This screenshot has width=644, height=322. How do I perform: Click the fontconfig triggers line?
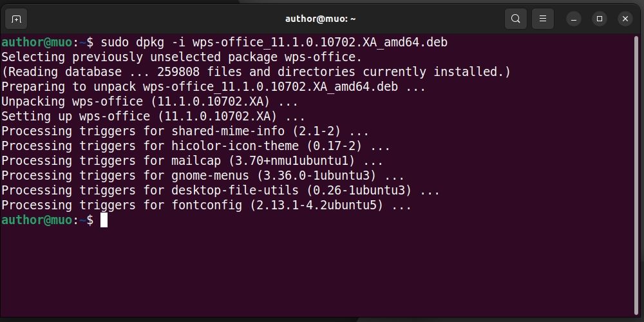[206, 205]
